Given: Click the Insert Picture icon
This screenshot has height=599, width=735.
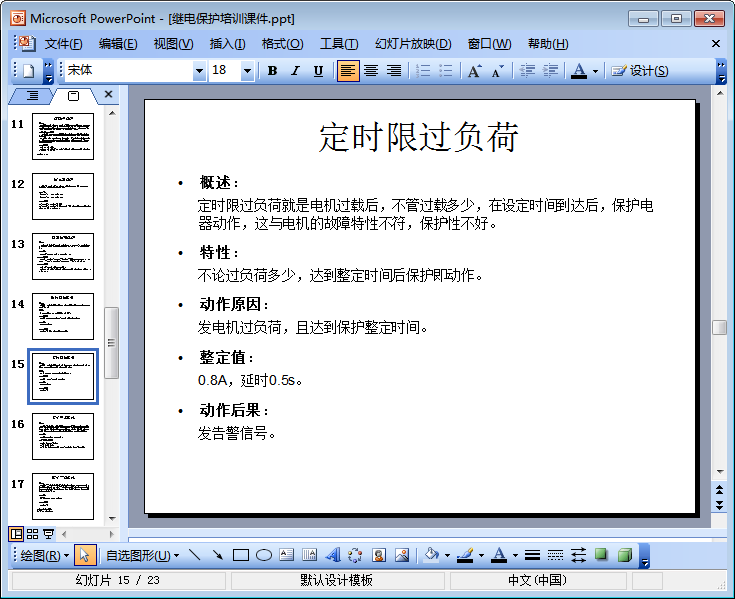Looking at the screenshot, I should tap(402, 555).
